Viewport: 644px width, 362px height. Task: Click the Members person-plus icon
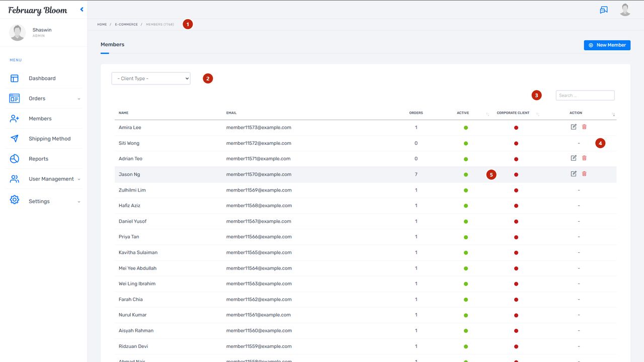[15, 119]
